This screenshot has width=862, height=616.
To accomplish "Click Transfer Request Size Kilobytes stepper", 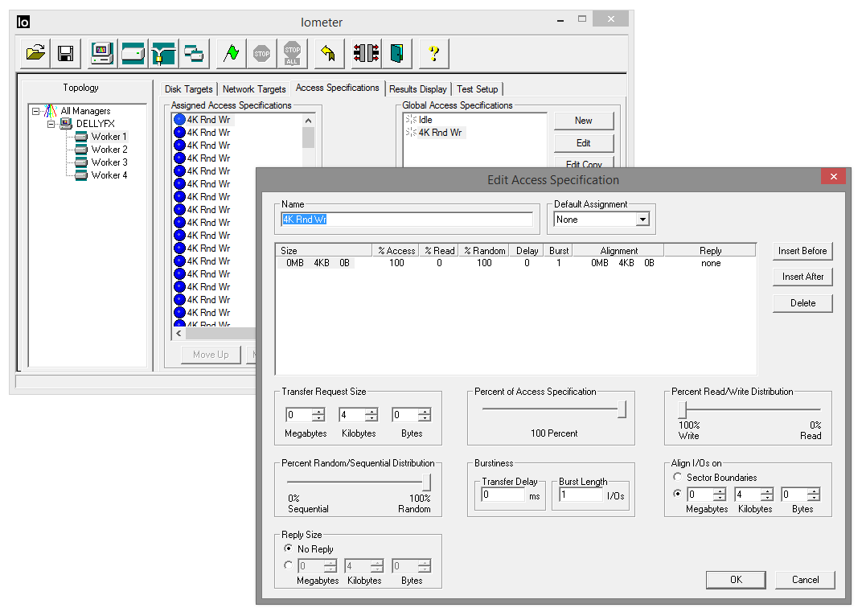I will pyautogui.click(x=371, y=415).
